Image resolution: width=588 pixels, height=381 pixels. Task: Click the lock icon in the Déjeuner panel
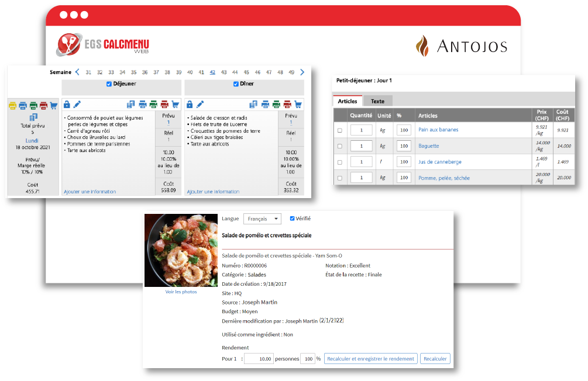point(67,104)
